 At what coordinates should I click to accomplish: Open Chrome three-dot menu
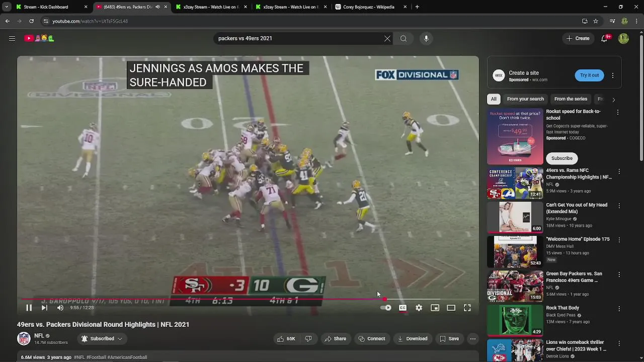637,21
